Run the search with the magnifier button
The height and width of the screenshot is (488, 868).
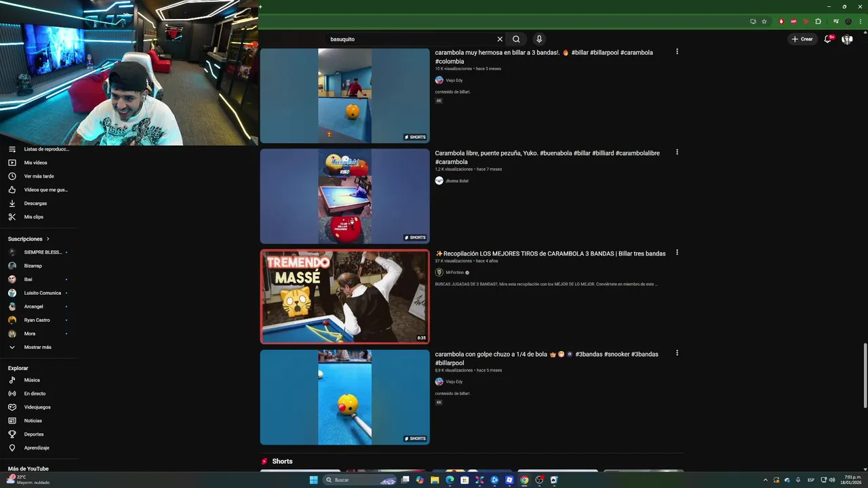tap(516, 39)
